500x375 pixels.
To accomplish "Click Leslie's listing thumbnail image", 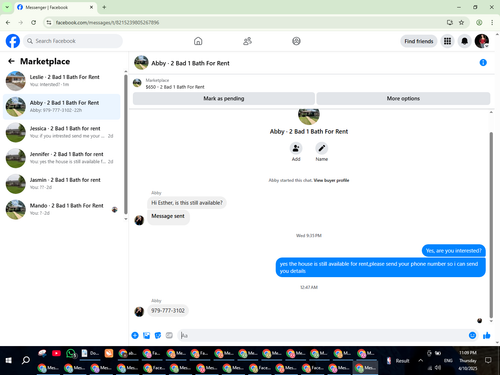I will pyautogui.click(x=15, y=81).
